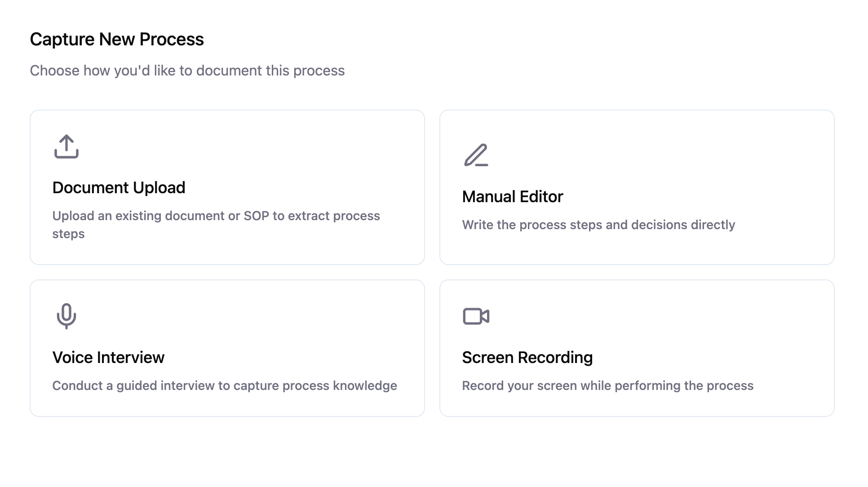Click the 'Write the process steps' description
The image size is (868, 487).
click(x=598, y=225)
